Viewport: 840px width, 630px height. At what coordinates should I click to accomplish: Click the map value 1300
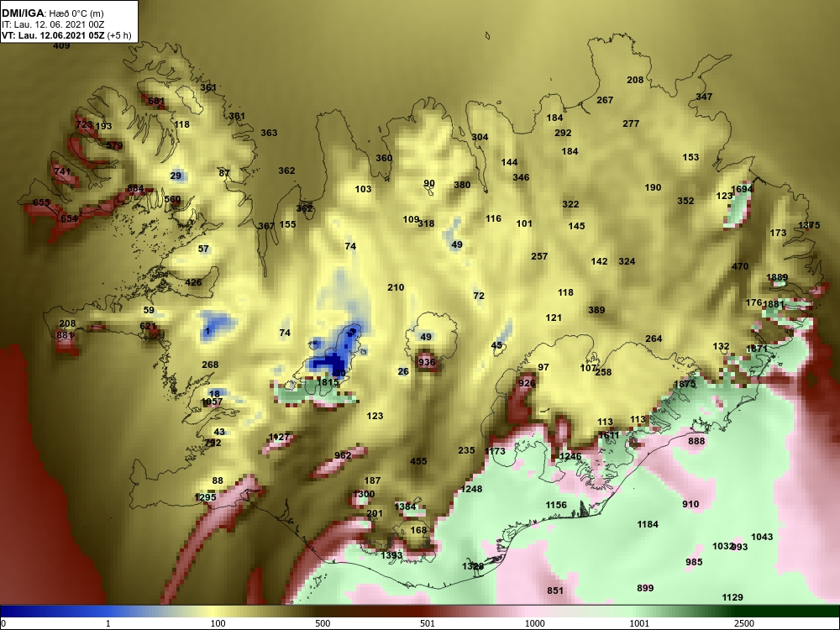point(365,494)
